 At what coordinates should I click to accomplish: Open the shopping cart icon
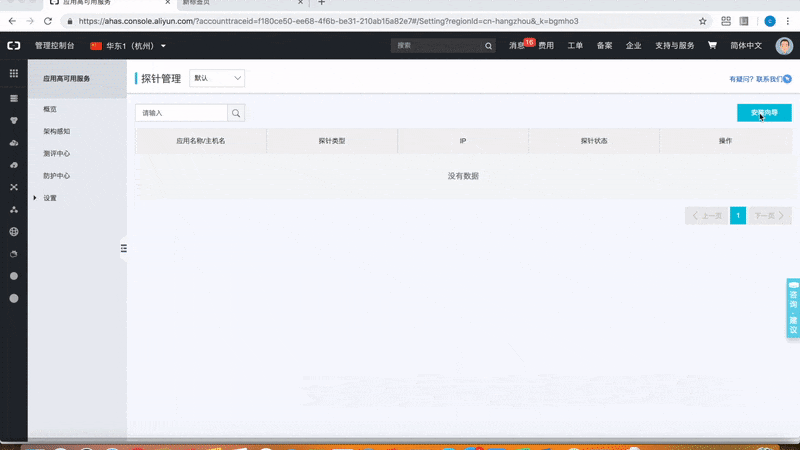712,45
